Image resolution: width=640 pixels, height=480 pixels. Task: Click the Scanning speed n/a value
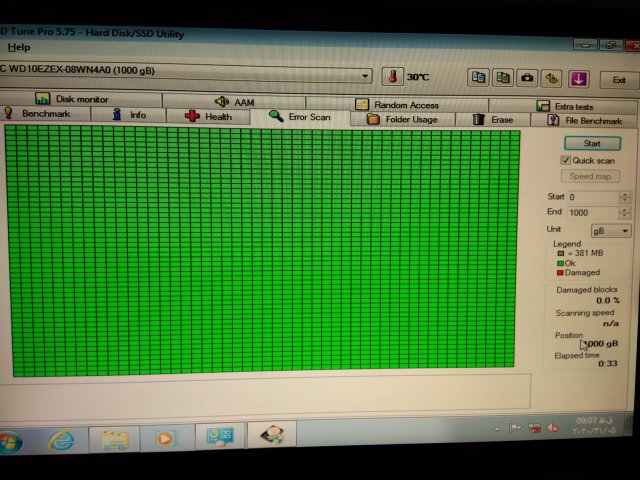(611, 324)
